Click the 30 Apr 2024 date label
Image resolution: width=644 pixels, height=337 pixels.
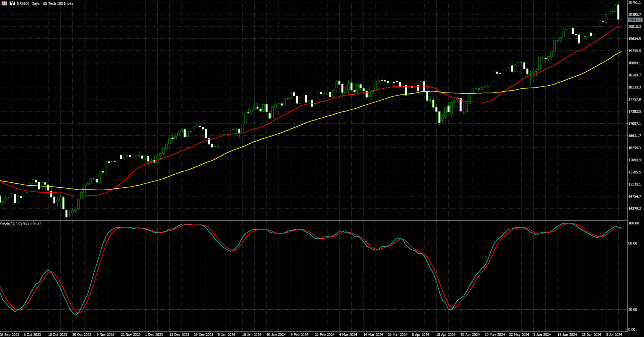[x=470, y=334]
